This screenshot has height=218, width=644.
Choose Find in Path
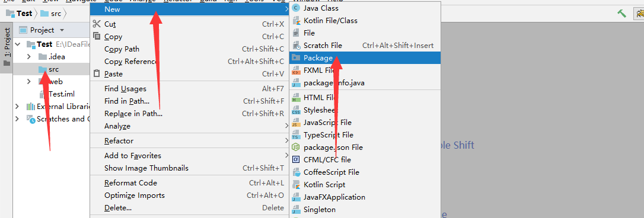pos(190,101)
